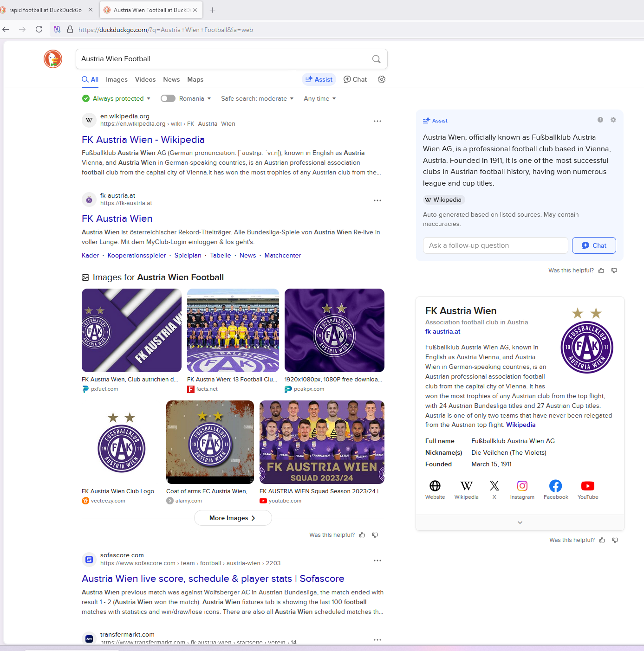The image size is (644, 651).
Task: Open more options for fk-austria.at result
Action: 377,200
